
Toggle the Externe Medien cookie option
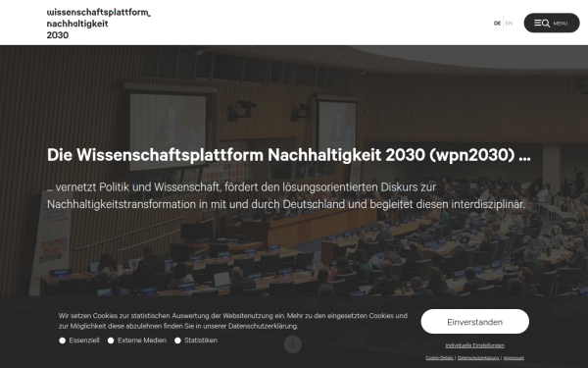(111, 341)
